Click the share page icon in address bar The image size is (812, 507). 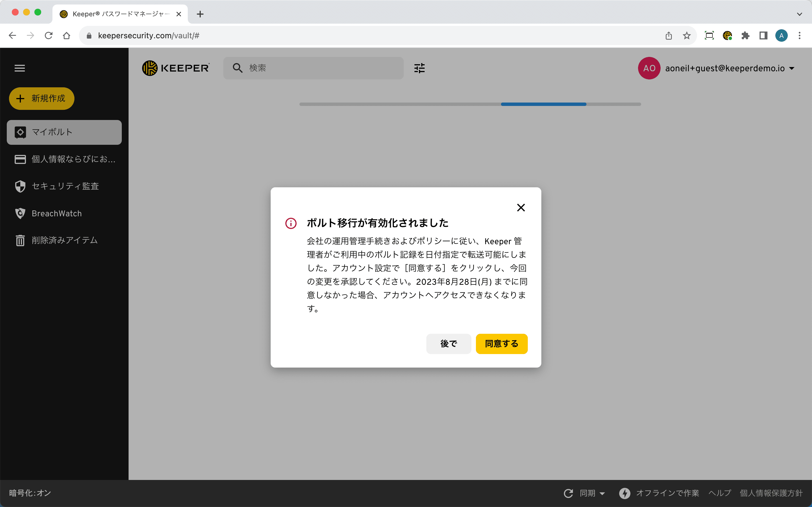[x=669, y=35]
